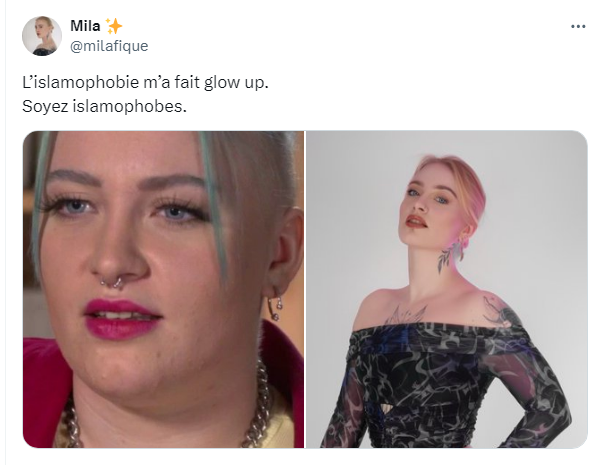Open the @milafique handle link
Image resolution: width=603 pixels, height=465 pixels.
(109, 46)
